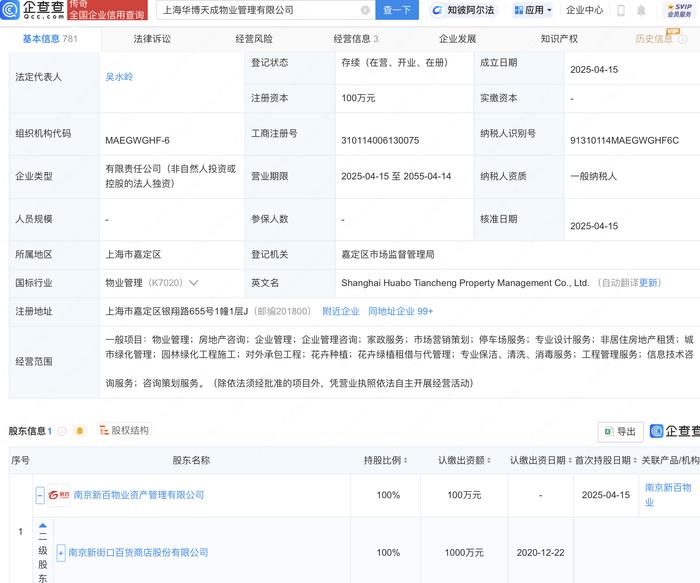Select 嘉定区市场监督管理局 registration authority text
Screen dimensions: 700x583
388,254
